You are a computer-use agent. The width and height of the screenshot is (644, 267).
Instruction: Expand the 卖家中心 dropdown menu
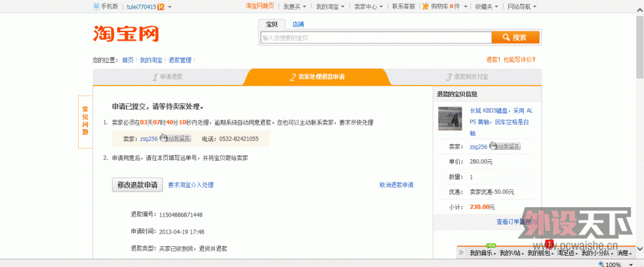(x=381, y=7)
